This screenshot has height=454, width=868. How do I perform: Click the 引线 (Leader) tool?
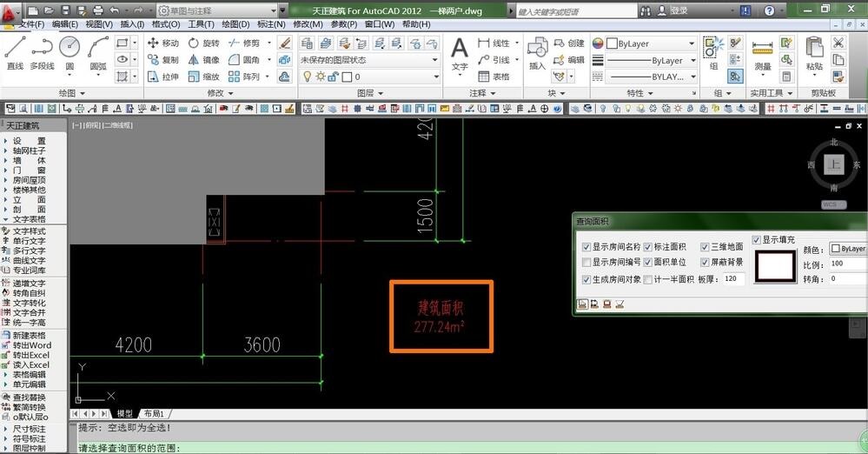pos(494,59)
